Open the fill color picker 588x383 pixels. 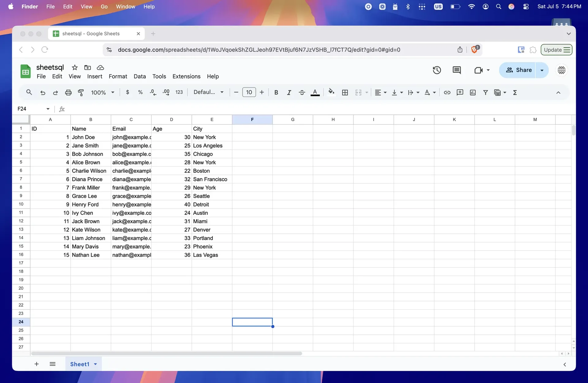click(x=331, y=92)
